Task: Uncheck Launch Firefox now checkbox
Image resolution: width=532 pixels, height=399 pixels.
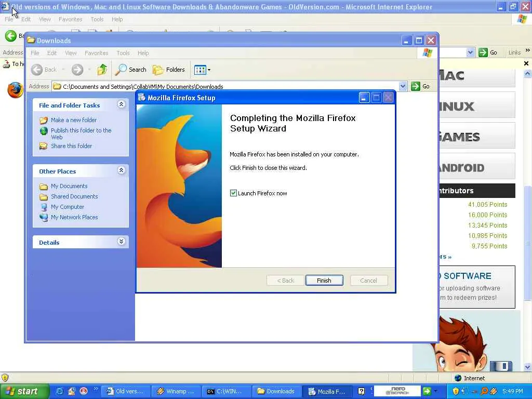Action: coord(233,193)
